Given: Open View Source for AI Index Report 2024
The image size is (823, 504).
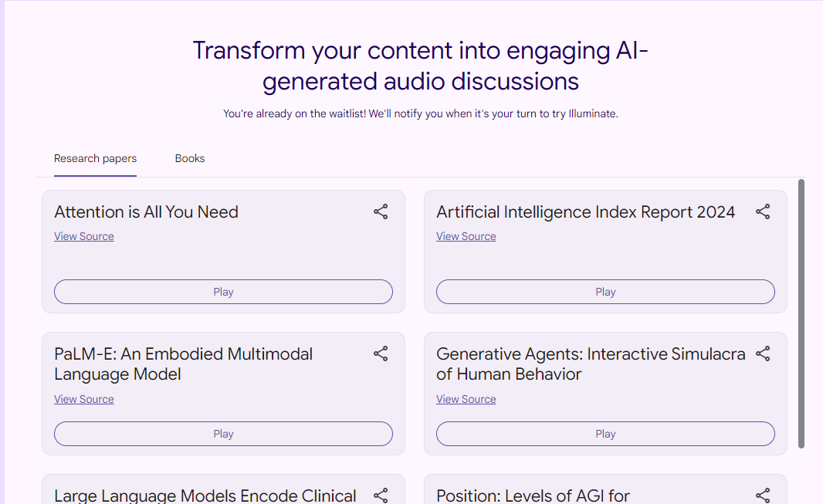Looking at the screenshot, I should pyautogui.click(x=466, y=236).
